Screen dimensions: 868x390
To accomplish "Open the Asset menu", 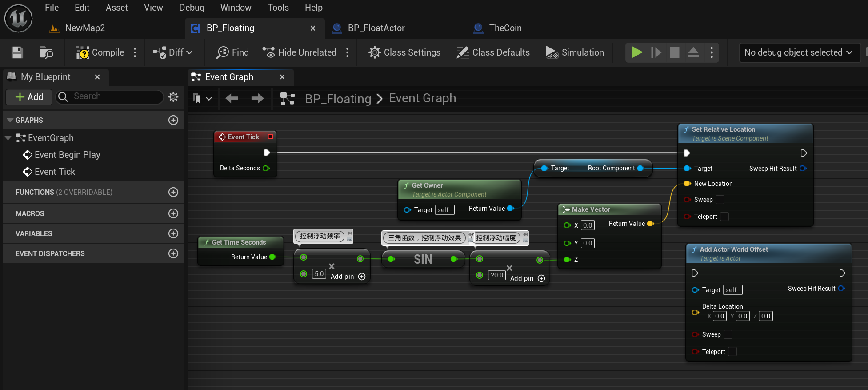I will click(x=117, y=8).
